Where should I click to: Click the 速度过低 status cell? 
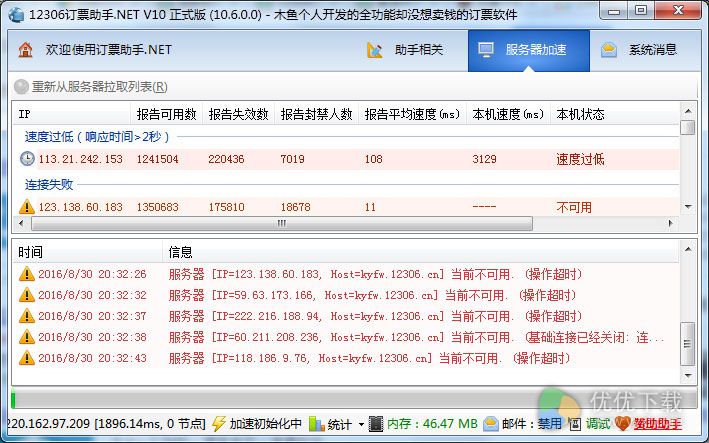[580, 159]
